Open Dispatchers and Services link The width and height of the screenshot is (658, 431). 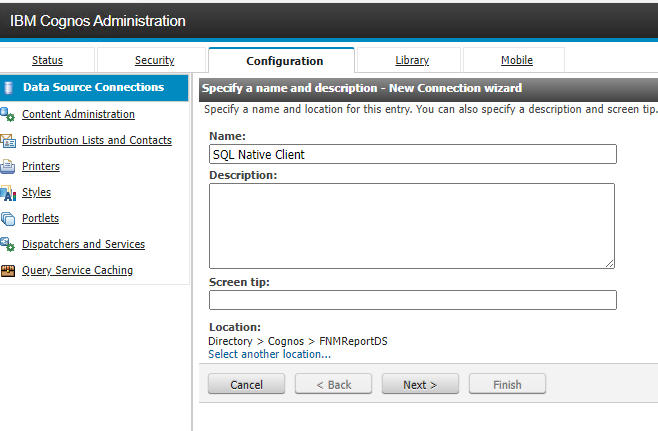pos(83,244)
